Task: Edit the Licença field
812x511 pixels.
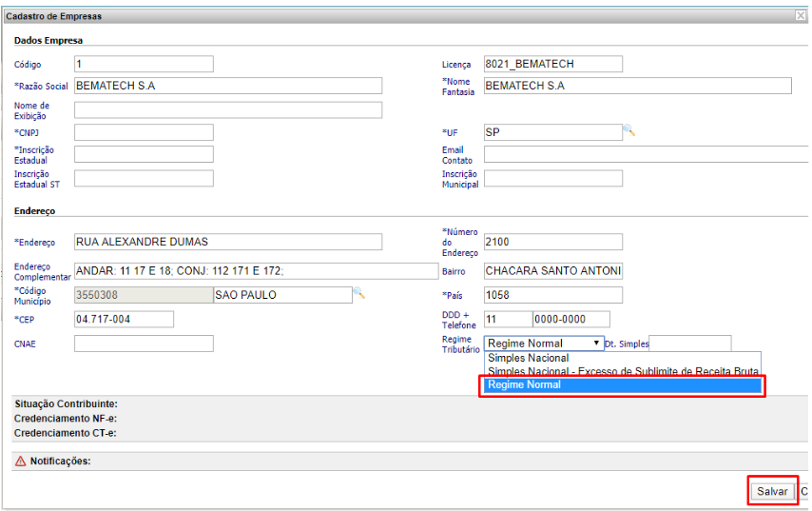Action: point(553,64)
